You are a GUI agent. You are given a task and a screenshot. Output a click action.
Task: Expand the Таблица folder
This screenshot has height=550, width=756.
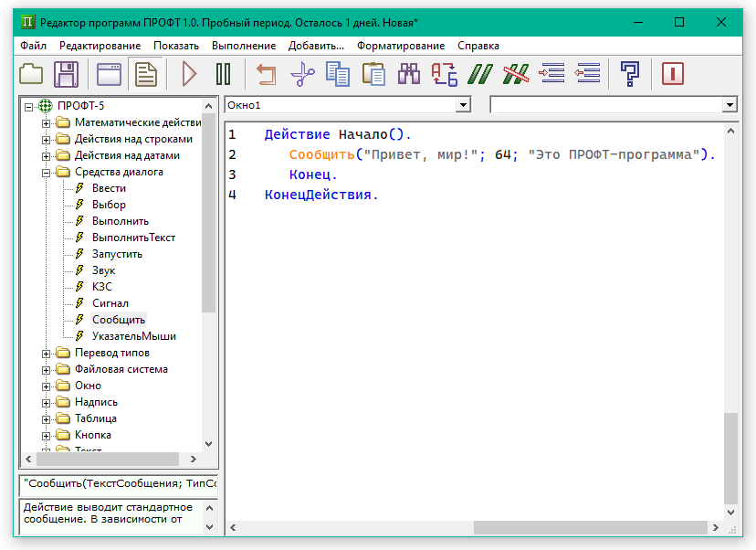[46, 419]
